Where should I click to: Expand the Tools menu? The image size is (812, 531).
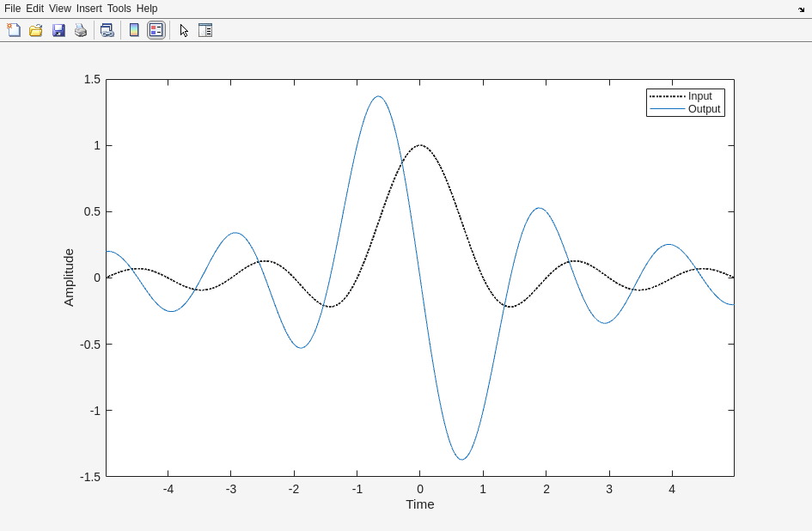tap(119, 9)
